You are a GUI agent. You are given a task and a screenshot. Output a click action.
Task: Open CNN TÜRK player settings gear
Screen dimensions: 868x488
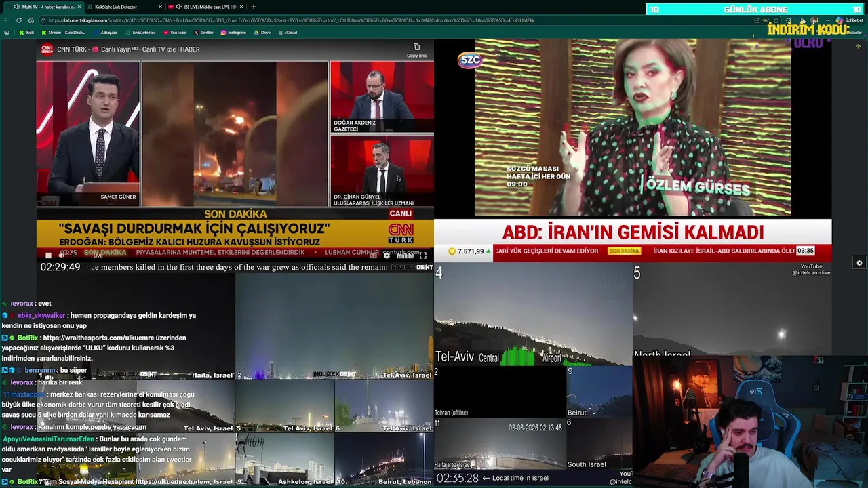387,256
